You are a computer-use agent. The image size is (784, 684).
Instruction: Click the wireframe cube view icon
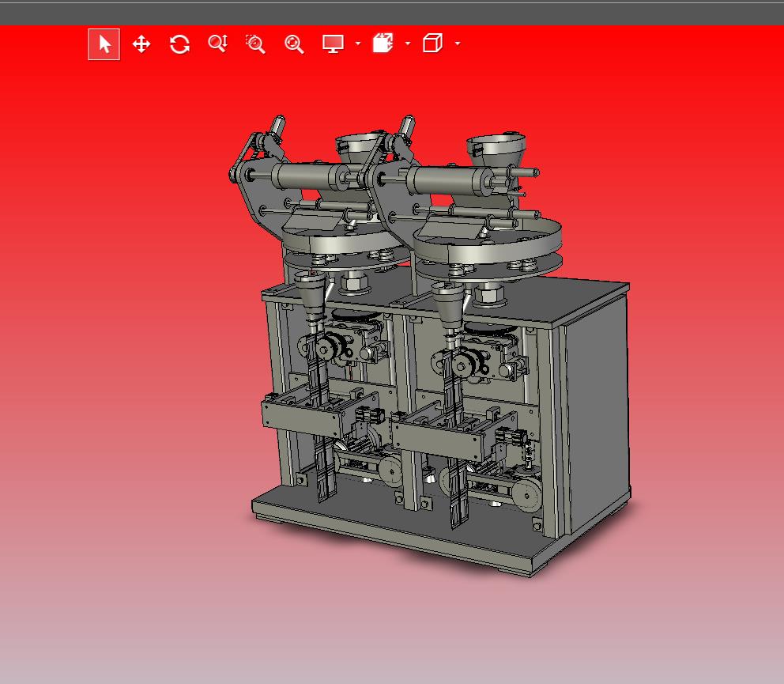pos(432,43)
